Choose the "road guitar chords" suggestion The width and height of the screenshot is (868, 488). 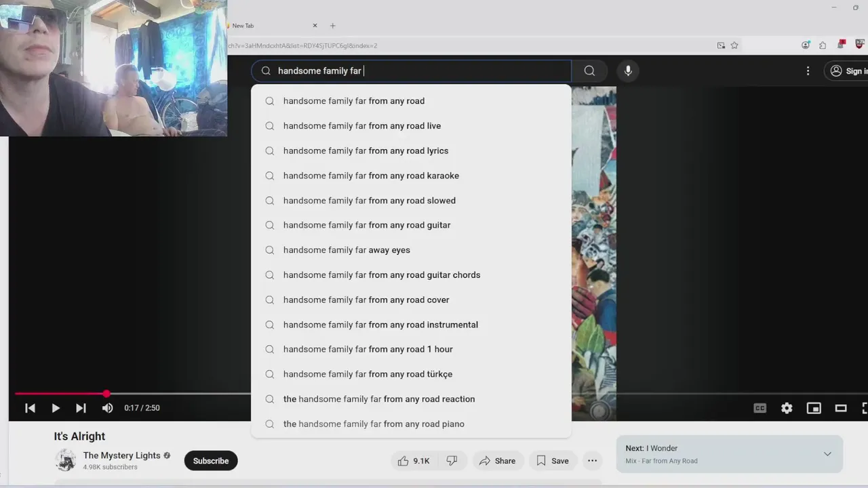pyautogui.click(x=411, y=275)
